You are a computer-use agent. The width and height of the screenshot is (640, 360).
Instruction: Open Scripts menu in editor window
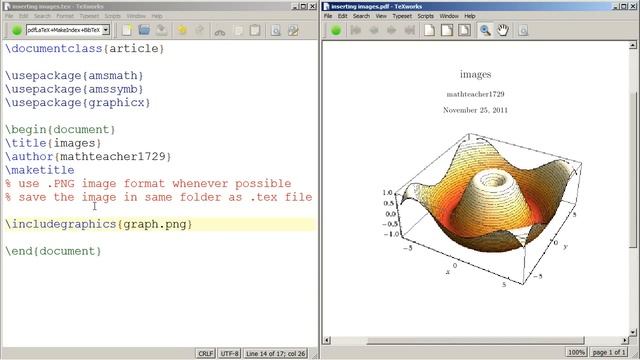coord(113,16)
